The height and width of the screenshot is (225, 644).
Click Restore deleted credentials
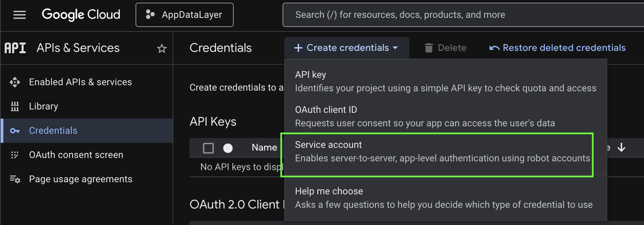(x=558, y=48)
